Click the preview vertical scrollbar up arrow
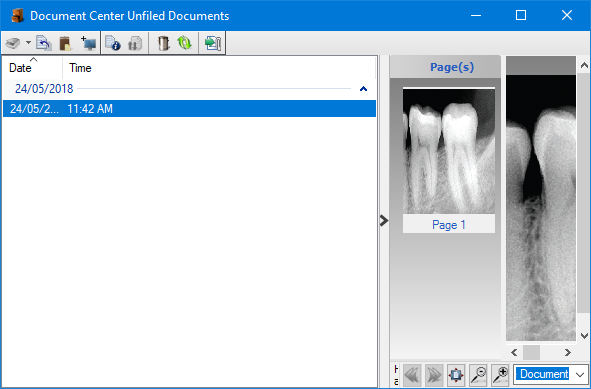This screenshot has width=591, height=389. (x=584, y=65)
